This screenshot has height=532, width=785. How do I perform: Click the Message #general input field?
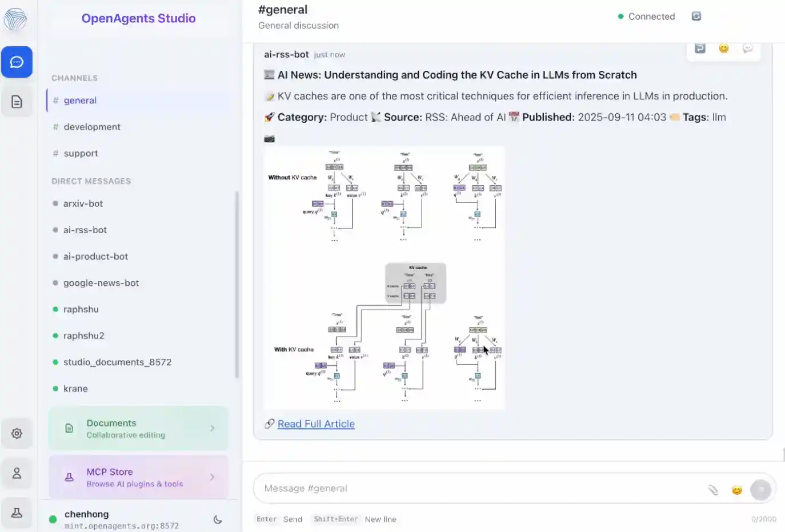coord(457,488)
